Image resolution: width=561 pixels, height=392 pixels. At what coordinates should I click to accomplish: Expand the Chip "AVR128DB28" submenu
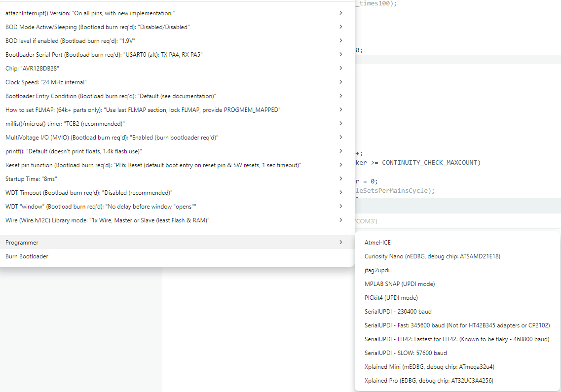coord(33,69)
